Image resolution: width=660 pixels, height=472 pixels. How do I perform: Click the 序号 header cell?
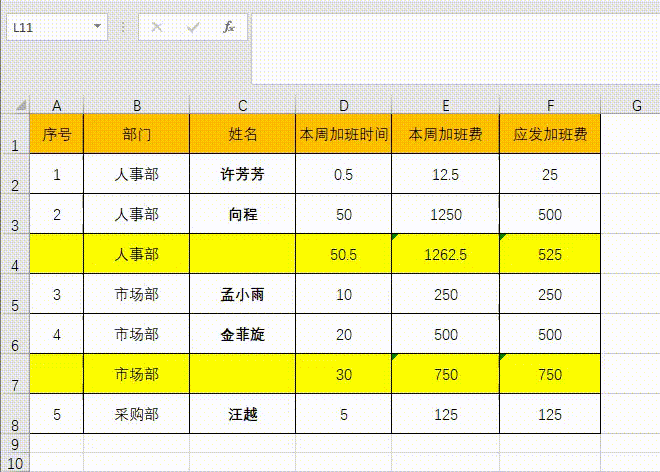coord(56,134)
